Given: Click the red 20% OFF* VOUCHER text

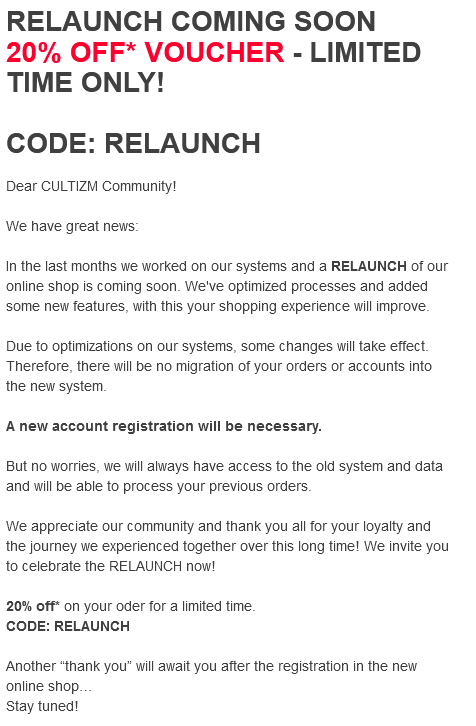Looking at the screenshot, I should [145, 52].
